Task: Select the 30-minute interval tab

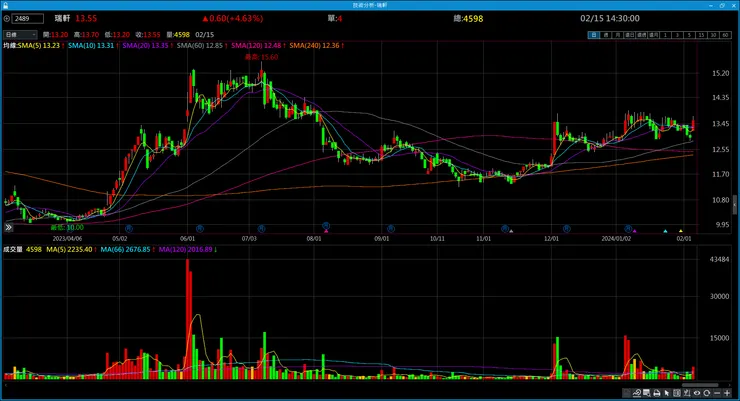Action: click(713, 35)
